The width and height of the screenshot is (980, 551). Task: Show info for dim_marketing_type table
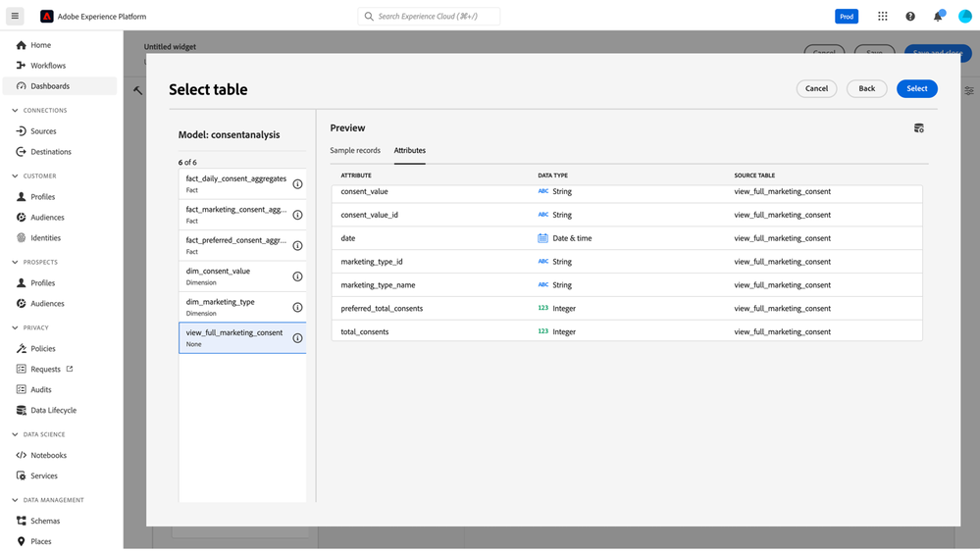(x=297, y=307)
